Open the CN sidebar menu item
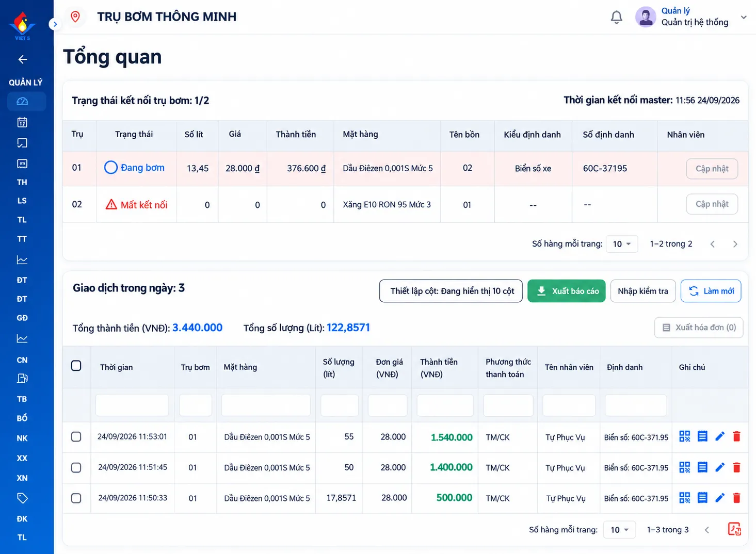This screenshot has width=756, height=554. 22,360
